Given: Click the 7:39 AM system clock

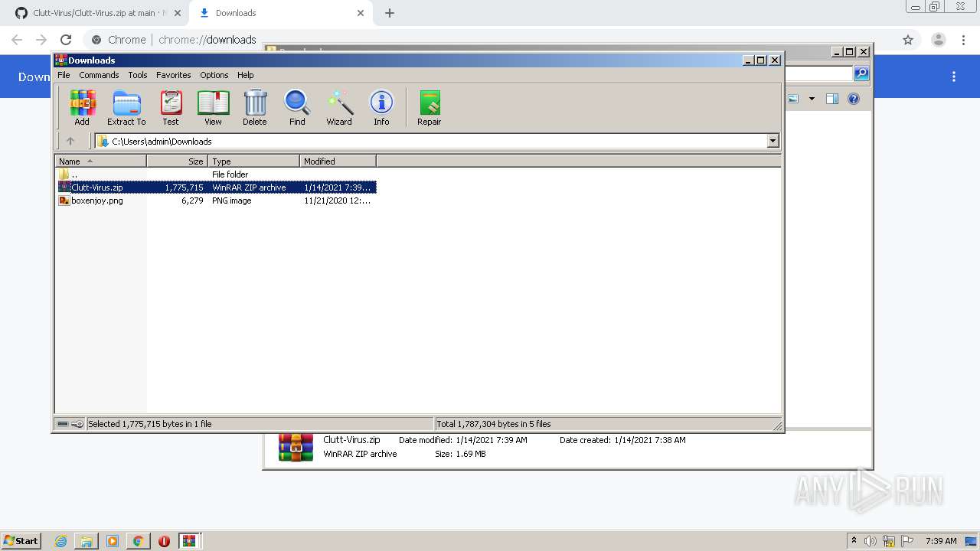Looking at the screenshot, I should point(941,541).
